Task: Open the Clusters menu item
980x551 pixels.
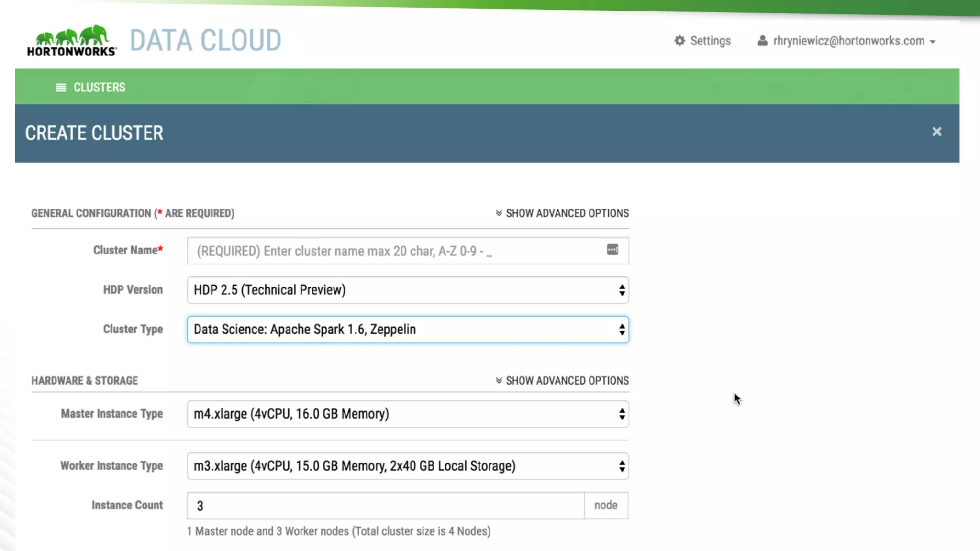Action: [99, 88]
